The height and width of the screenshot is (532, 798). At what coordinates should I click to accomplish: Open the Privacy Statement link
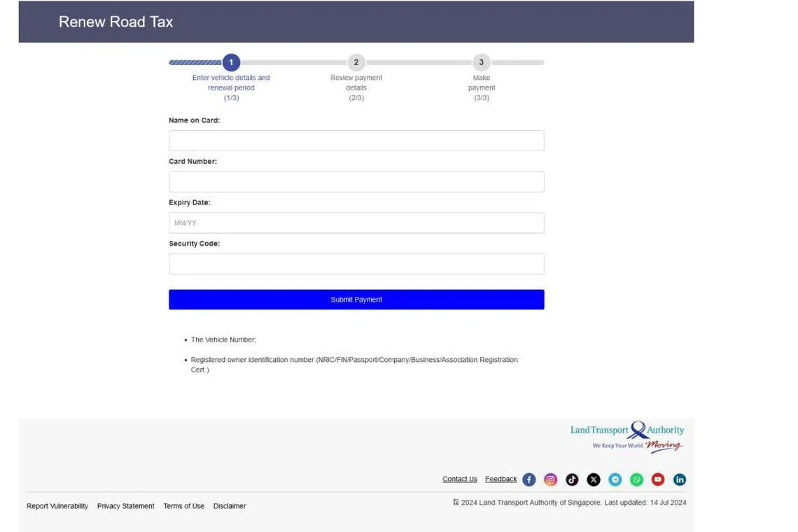click(x=125, y=506)
